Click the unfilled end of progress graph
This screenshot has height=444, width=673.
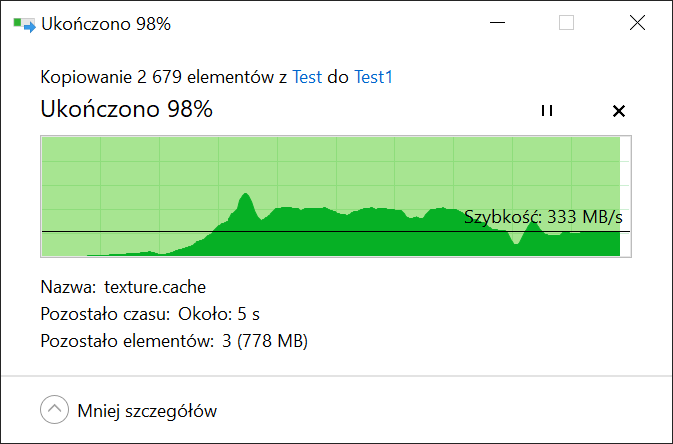625,196
